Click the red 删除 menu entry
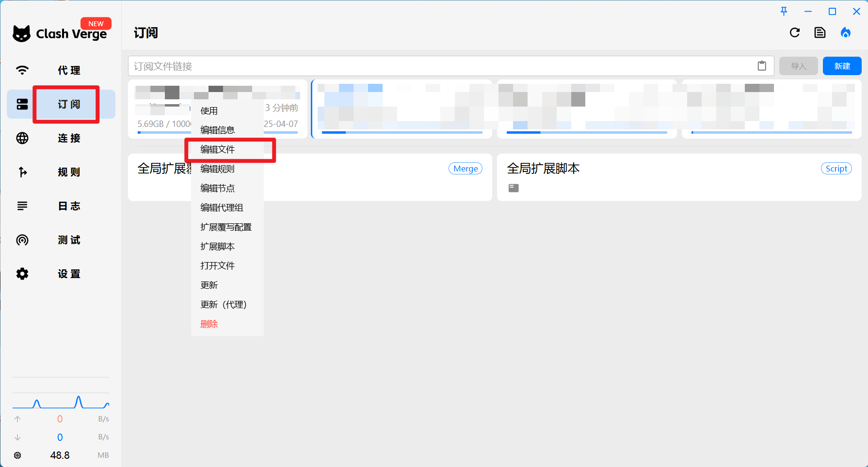The image size is (868, 467). (x=227, y=324)
